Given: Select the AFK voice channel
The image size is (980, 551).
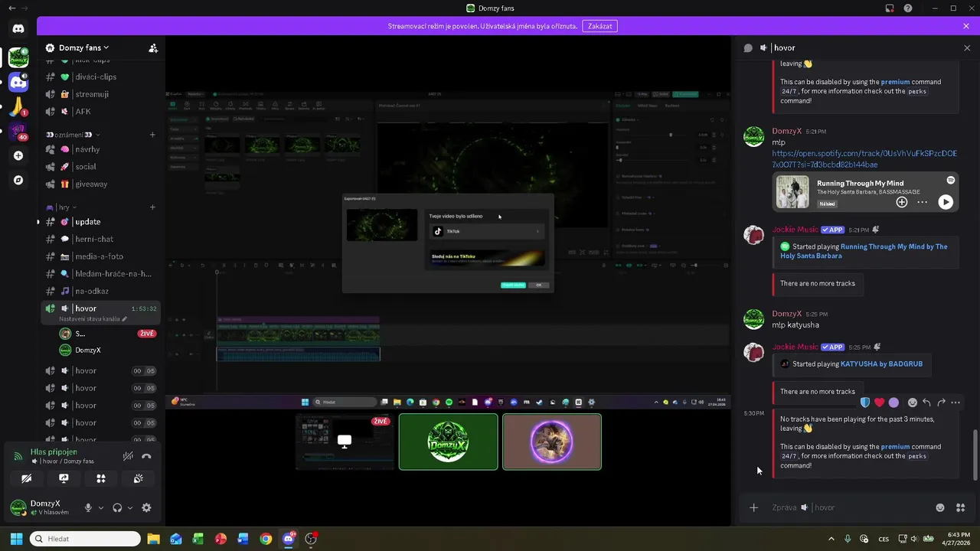Looking at the screenshot, I should click(100, 112).
